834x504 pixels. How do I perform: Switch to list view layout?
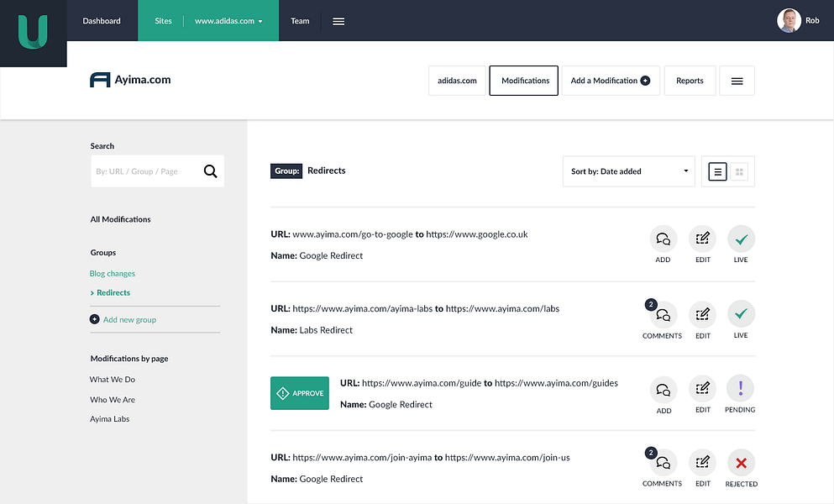click(x=717, y=171)
